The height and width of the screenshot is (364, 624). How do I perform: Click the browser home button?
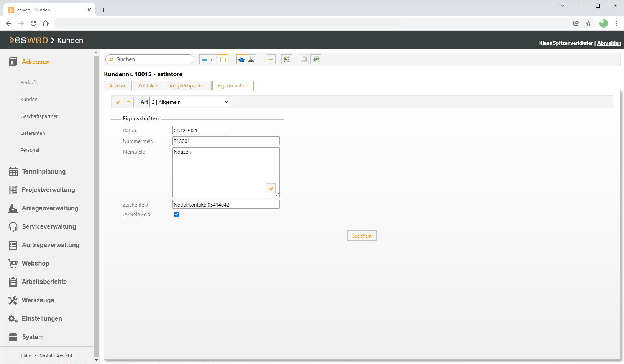point(46,23)
